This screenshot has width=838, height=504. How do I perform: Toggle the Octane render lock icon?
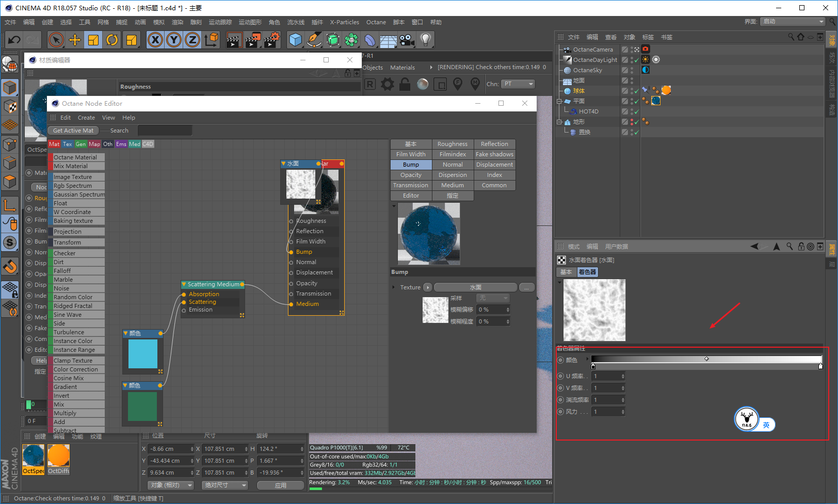[x=405, y=84]
